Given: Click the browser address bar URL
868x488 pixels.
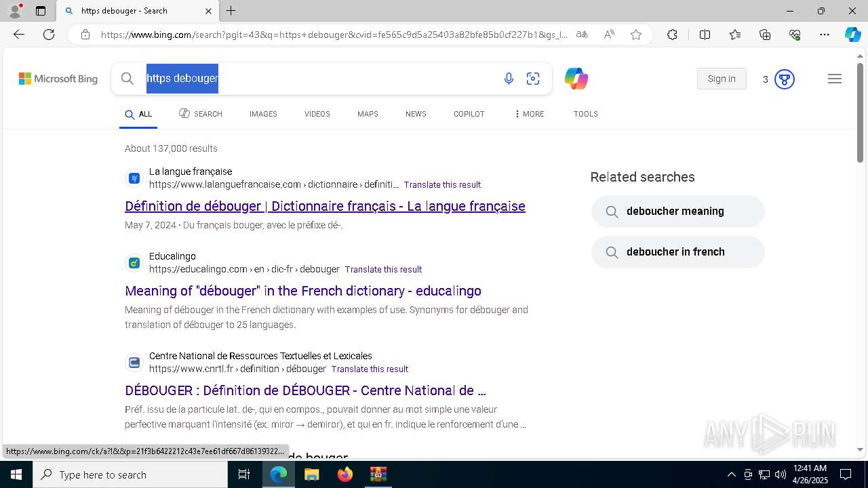Looking at the screenshot, I should click(334, 35).
